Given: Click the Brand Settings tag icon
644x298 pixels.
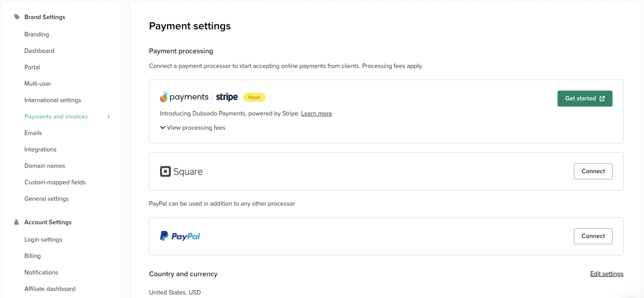Looking at the screenshot, I should pyautogui.click(x=16, y=16).
